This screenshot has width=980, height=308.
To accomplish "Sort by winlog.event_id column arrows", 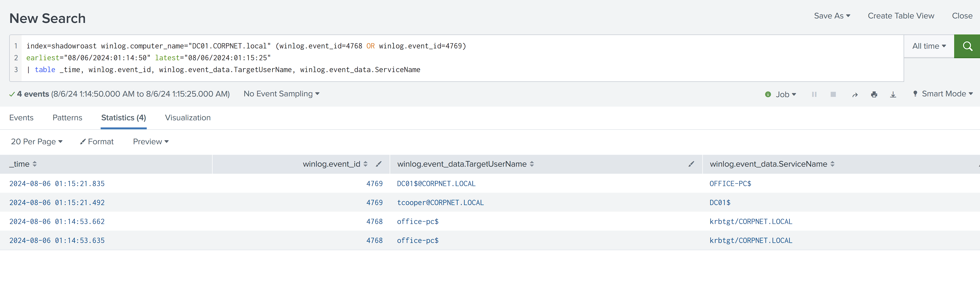I will point(365,164).
